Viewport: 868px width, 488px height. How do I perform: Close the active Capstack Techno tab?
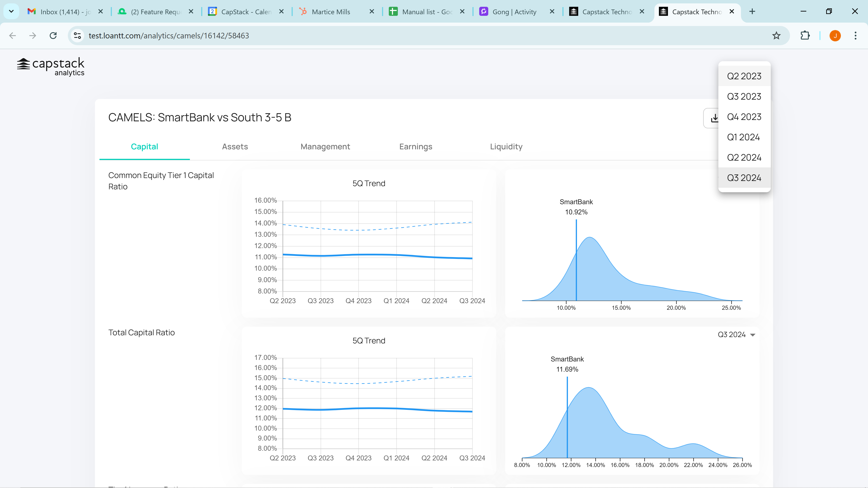731,12
